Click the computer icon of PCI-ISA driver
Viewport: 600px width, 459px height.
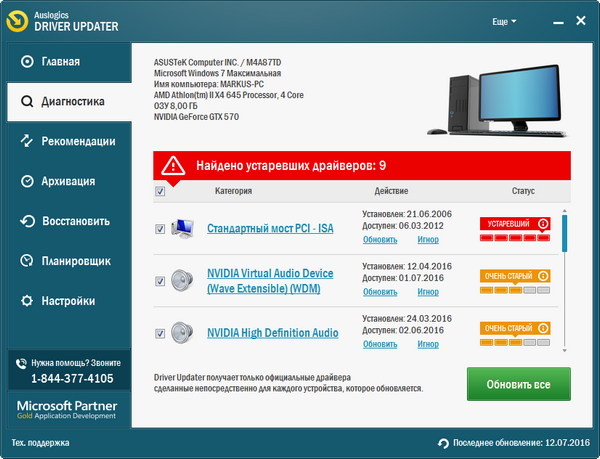(x=182, y=229)
